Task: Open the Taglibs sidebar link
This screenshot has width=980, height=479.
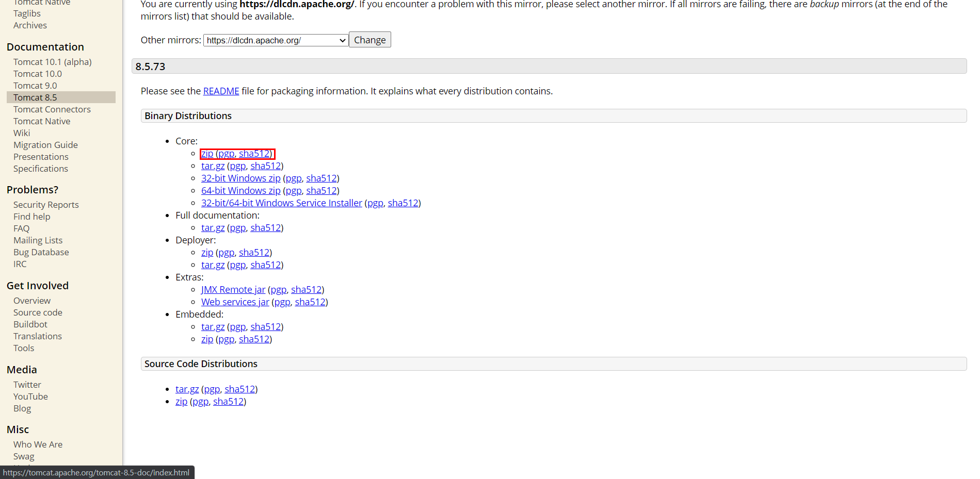Action: coord(27,13)
